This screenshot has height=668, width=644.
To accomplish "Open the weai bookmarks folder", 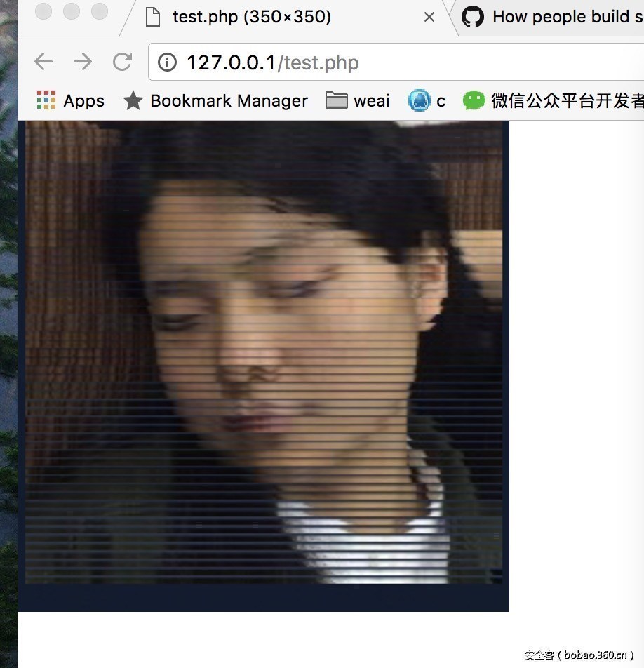I will click(x=357, y=100).
